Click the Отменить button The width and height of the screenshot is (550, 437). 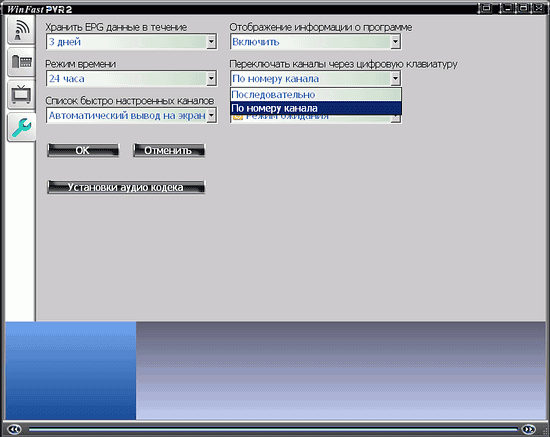coord(169,150)
